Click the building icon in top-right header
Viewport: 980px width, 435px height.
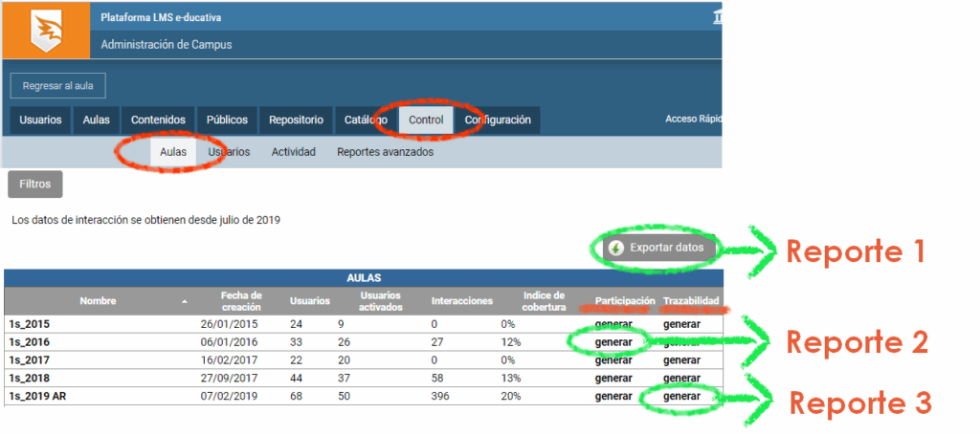pyautogui.click(x=717, y=18)
